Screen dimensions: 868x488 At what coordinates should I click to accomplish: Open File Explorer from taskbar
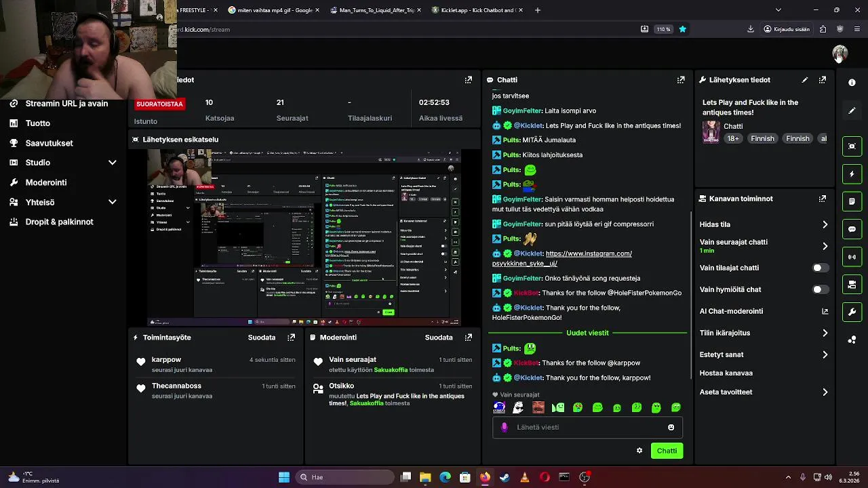tap(425, 477)
